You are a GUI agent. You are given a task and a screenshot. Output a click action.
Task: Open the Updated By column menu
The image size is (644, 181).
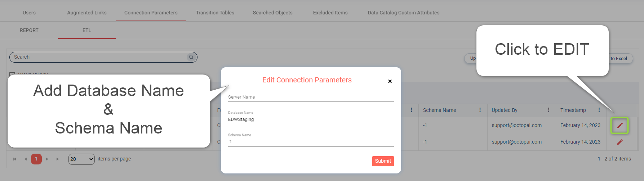click(548, 110)
